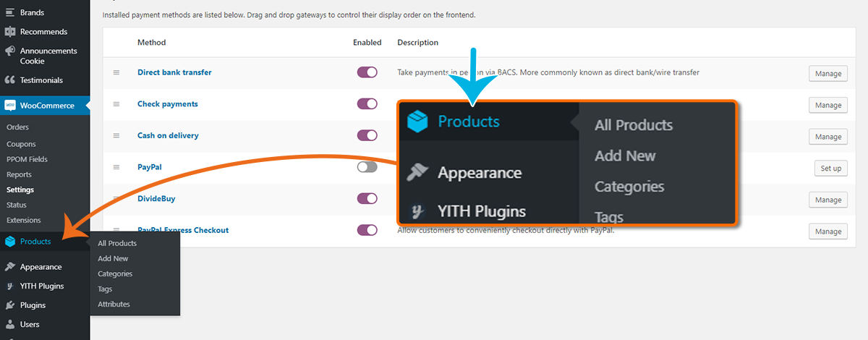The width and height of the screenshot is (868, 340).
Task: Click the Appearance paintbrush icon in sidebar
Action: 10,267
